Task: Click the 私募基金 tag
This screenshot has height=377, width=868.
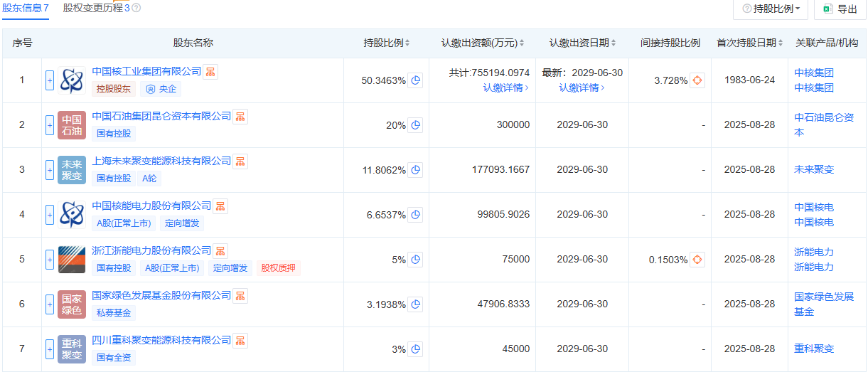Action: pyautogui.click(x=114, y=313)
